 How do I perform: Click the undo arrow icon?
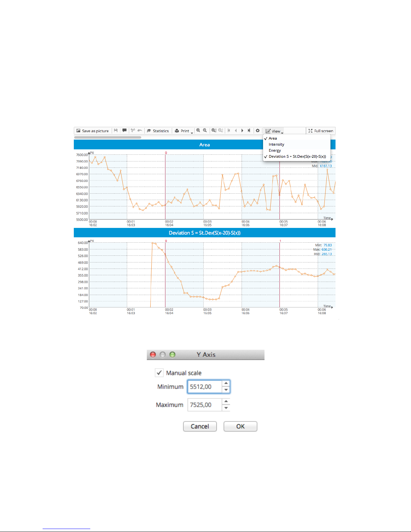click(140, 131)
